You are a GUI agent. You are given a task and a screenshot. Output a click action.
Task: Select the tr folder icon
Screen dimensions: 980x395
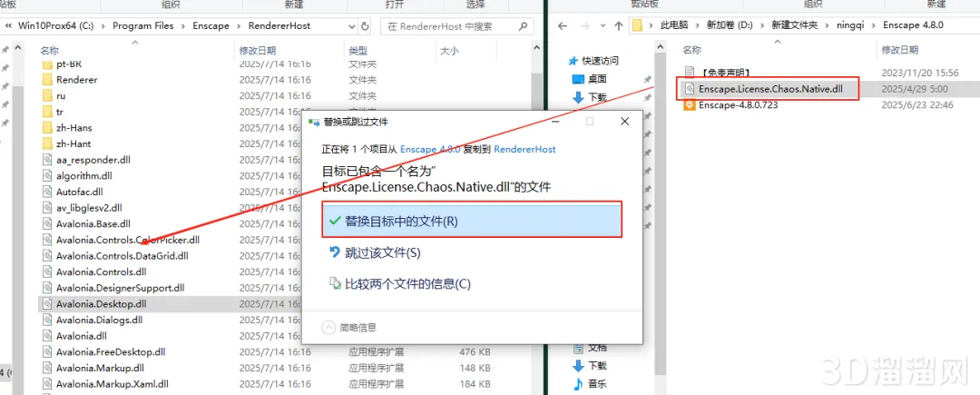[47, 112]
